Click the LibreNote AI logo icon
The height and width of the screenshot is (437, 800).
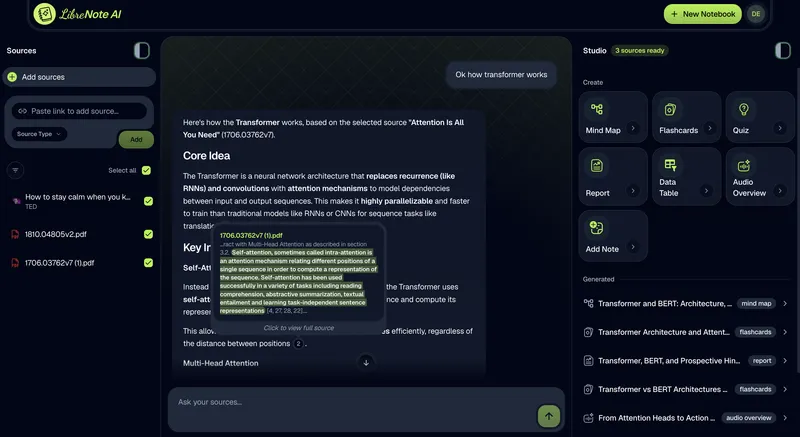(44, 14)
